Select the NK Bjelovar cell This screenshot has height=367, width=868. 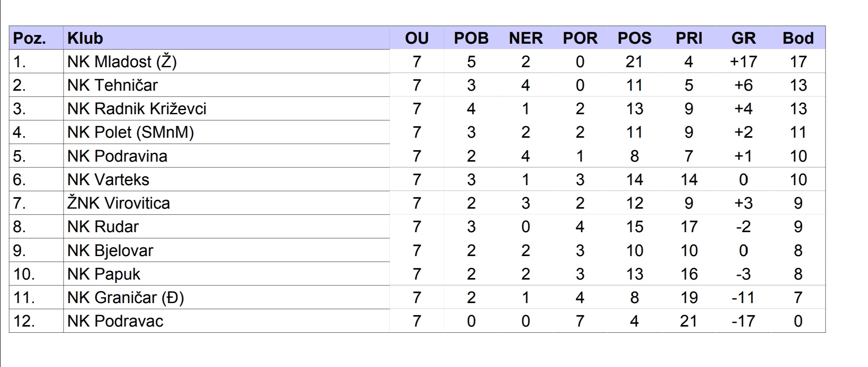(110, 251)
